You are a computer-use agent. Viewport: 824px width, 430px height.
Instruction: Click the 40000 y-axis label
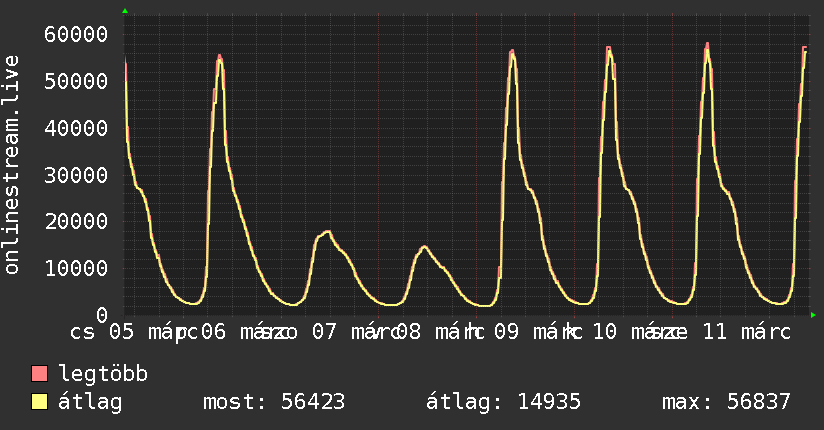[x=76, y=128]
